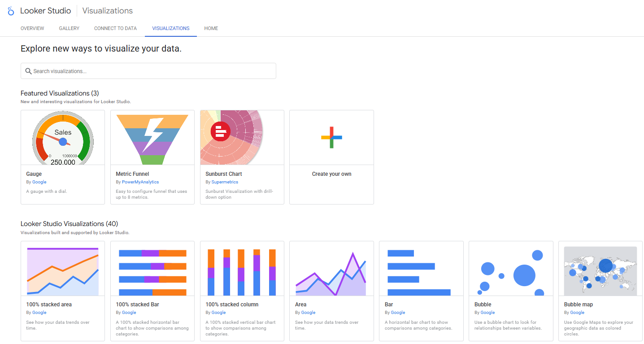The image size is (644, 344).
Task: Open the Supermetrics author link
Action: click(x=225, y=182)
